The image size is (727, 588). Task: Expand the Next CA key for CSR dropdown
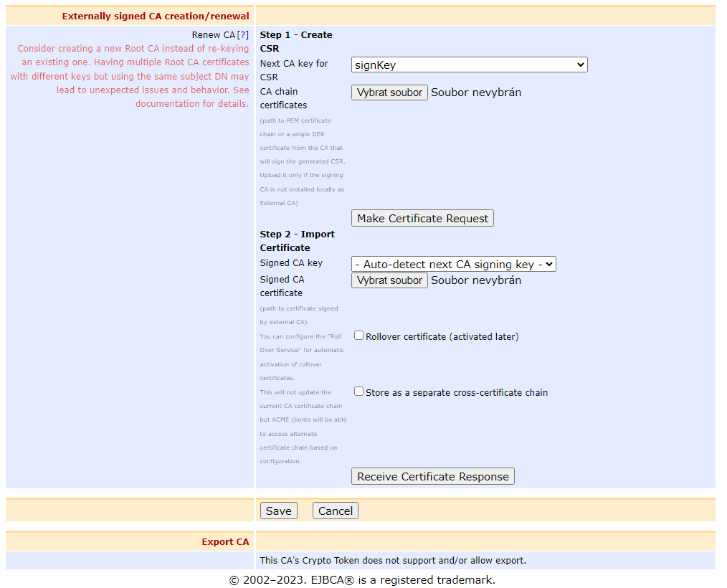(469, 65)
